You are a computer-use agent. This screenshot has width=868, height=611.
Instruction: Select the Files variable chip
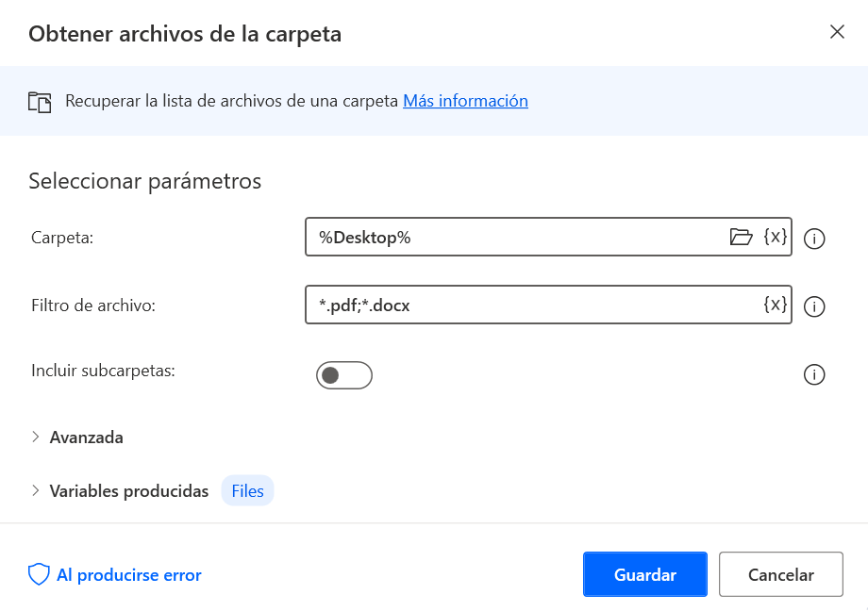247,490
